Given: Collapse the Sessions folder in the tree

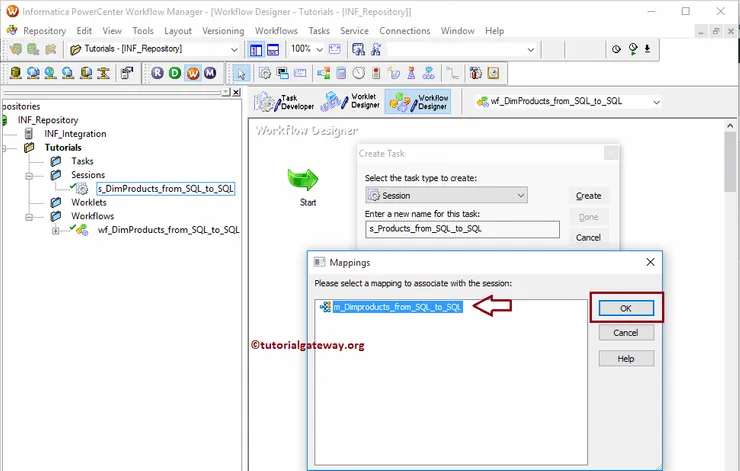Looking at the screenshot, I should coord(29,176).
